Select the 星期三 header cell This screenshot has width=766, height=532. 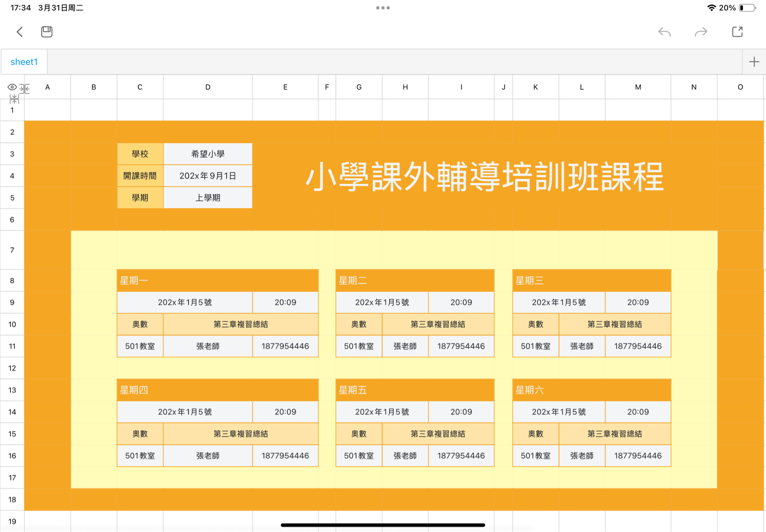pyautogui.click(x=592, y=280)
